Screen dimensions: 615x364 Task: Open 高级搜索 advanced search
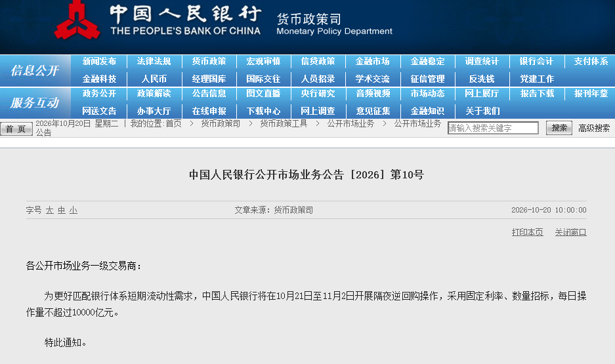(594, 128)
